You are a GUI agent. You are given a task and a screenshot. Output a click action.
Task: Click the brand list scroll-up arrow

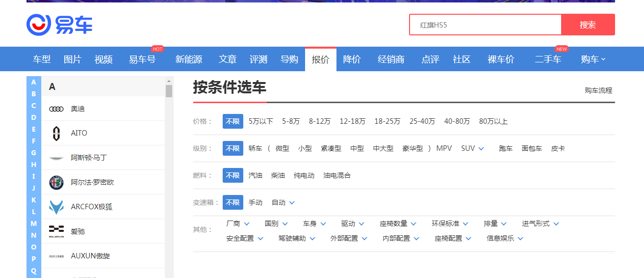pyautogui.click(x=169, y=81)
